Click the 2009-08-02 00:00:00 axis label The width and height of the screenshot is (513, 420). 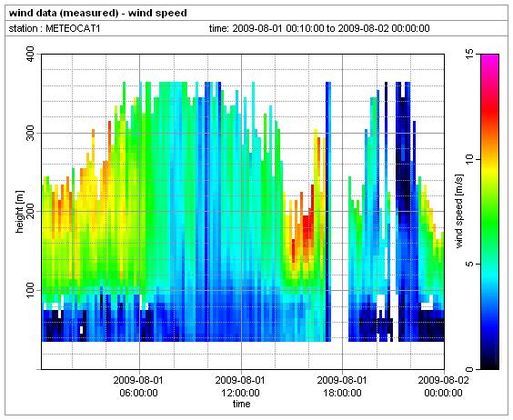coord(443,386)
